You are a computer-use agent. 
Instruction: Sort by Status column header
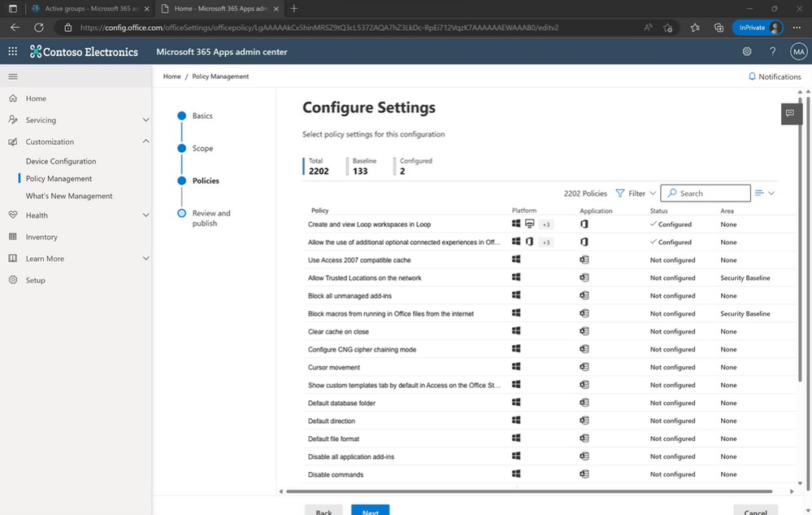click(658, 211)
